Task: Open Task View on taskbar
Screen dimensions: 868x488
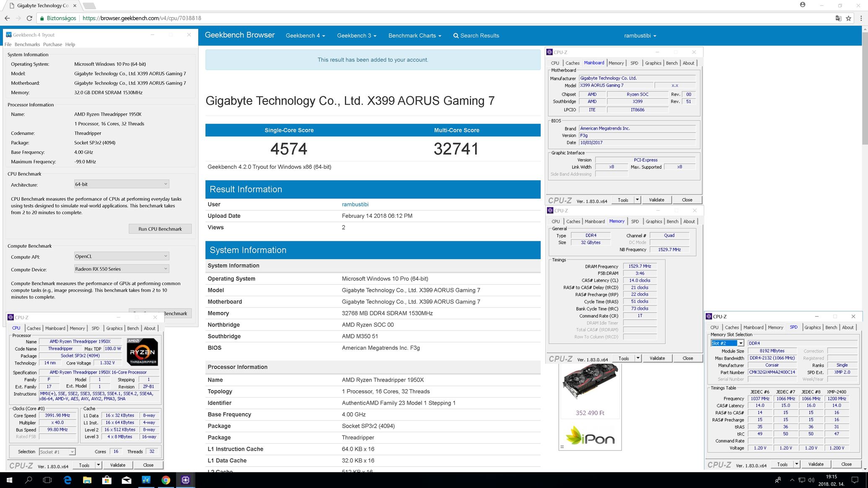Action: 48,480
